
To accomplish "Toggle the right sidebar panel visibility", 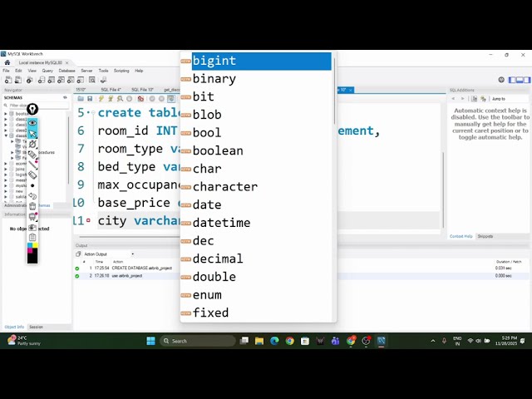I will pos(526,80).
